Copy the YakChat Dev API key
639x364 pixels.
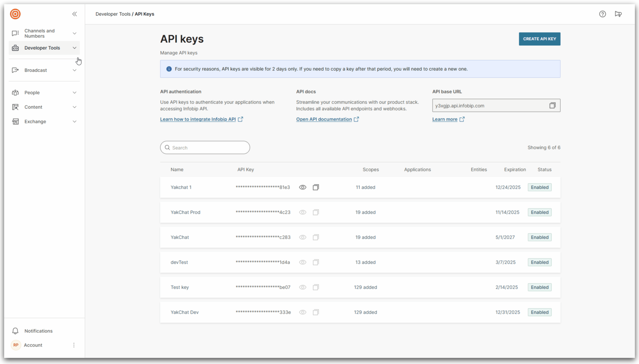[316, 312]
